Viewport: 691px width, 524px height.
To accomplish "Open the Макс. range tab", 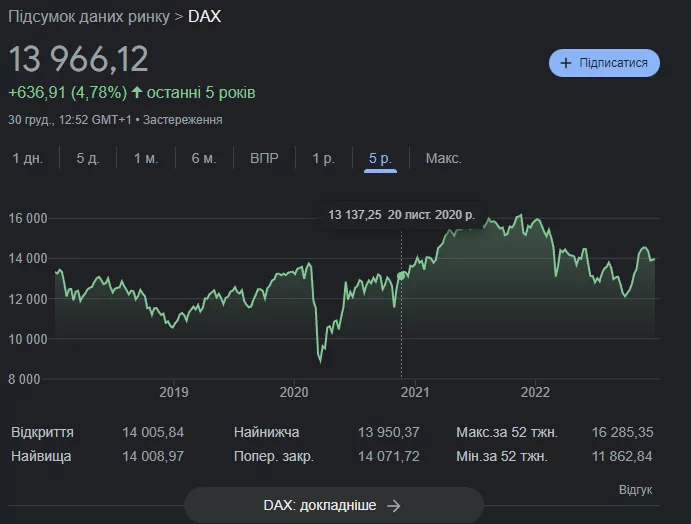I will [443, 158].
